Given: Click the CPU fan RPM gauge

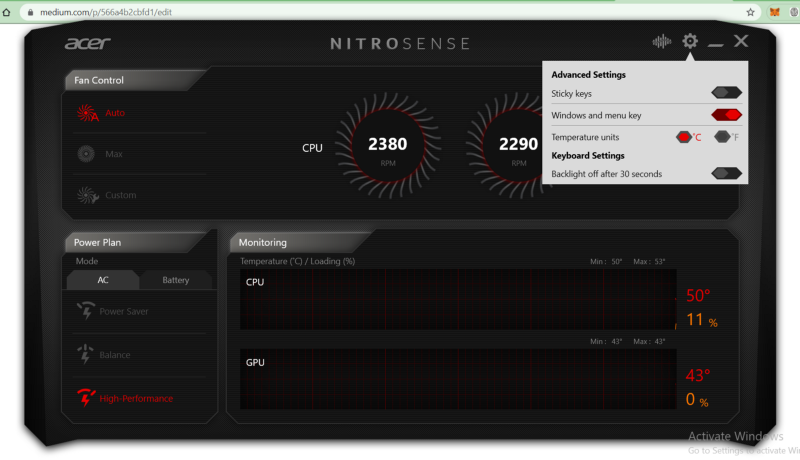Looking at the screenshot, I should pyautogui.click(x=387, y=148).
